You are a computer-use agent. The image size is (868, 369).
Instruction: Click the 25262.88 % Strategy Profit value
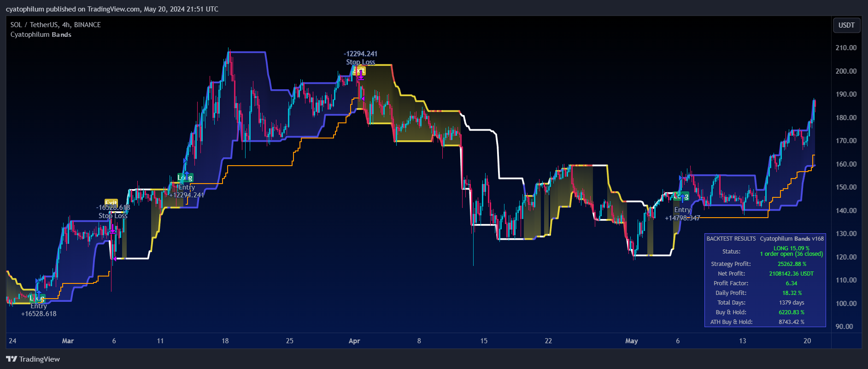click(x=792, y=264)
